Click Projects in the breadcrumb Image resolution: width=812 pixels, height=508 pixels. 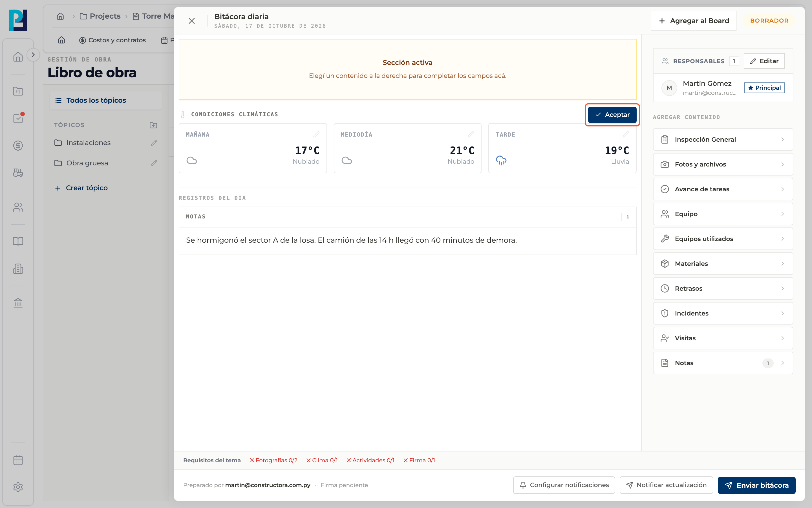pos(100,16)
